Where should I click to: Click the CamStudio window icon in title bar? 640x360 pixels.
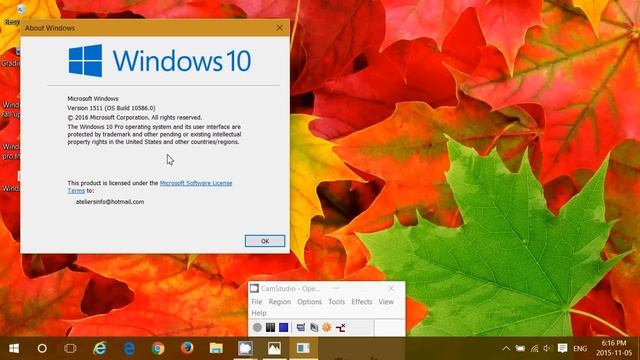254,289
